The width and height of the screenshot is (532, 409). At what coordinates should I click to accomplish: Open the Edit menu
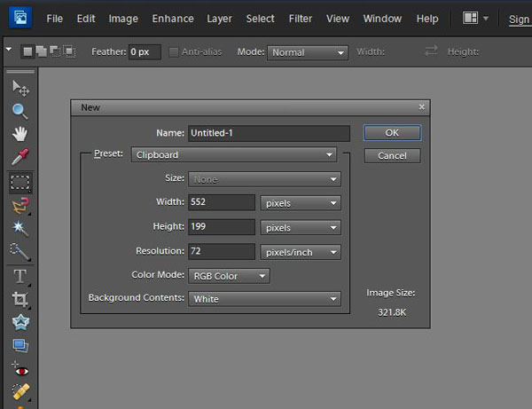coord(86,19)
